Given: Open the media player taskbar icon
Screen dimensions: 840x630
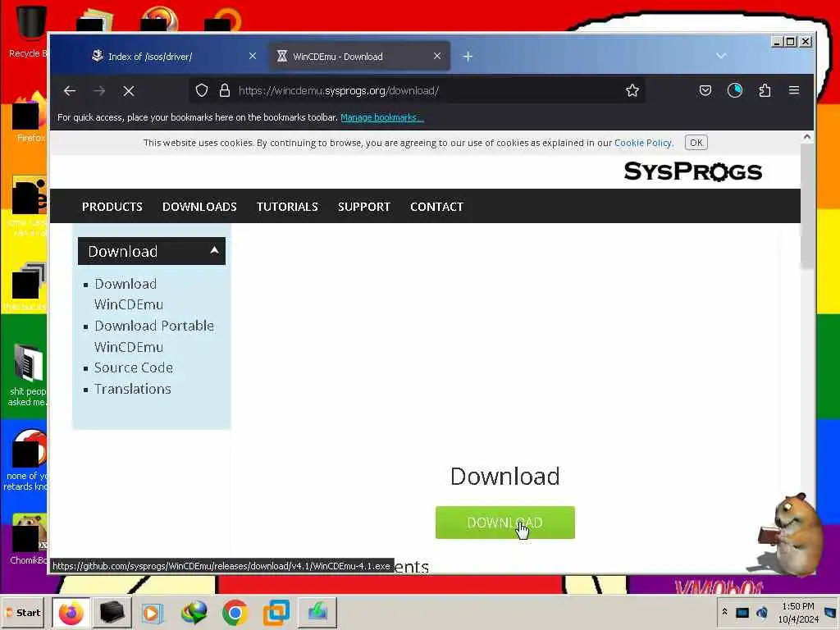Looking at the screenshot, I should pos(152,612).
